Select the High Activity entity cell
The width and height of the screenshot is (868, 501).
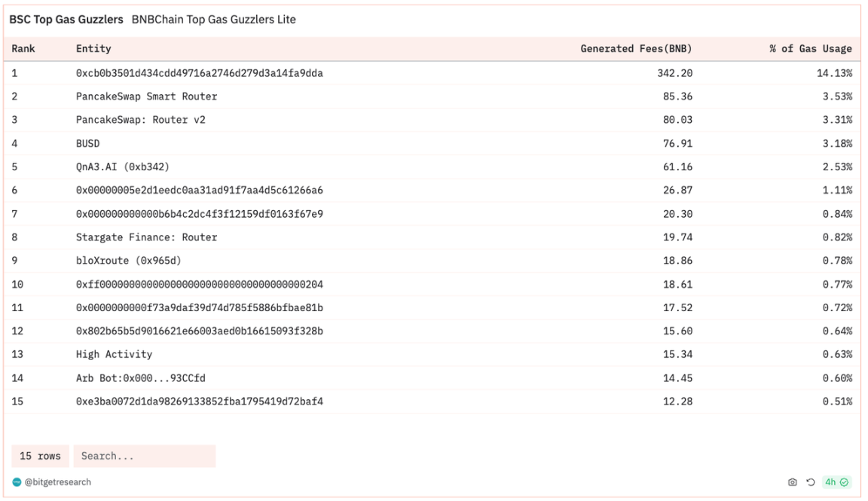coord(114,354)
